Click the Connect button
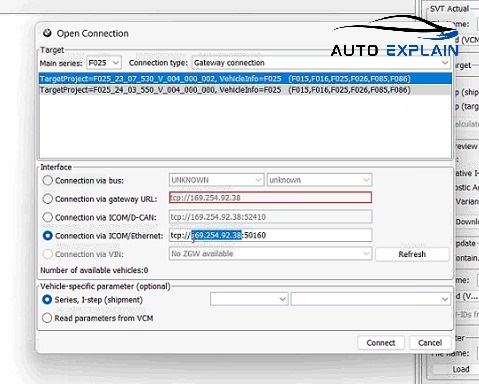Screen dimensions: 479x384 [381, 343]
